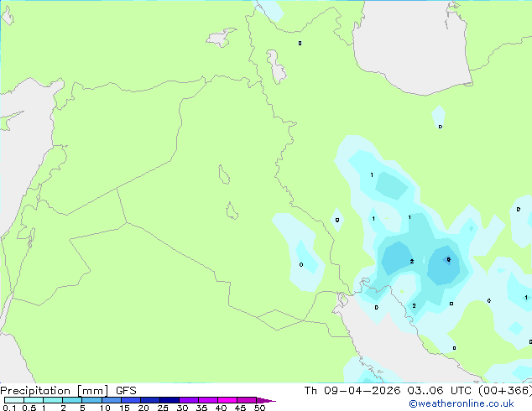Click the legend tick label "0.1"
This screenshot has width=532, height=411.
point(9,408)
